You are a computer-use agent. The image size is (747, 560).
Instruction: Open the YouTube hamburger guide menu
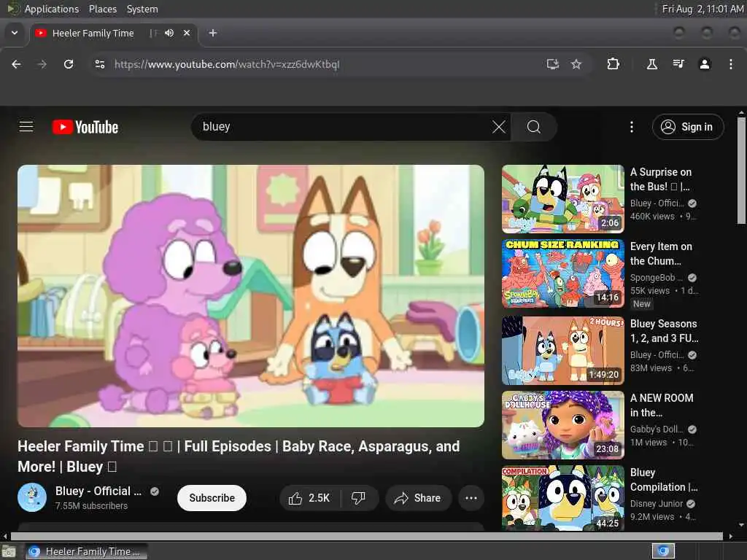pyautogui.click(x=26, y=127)
